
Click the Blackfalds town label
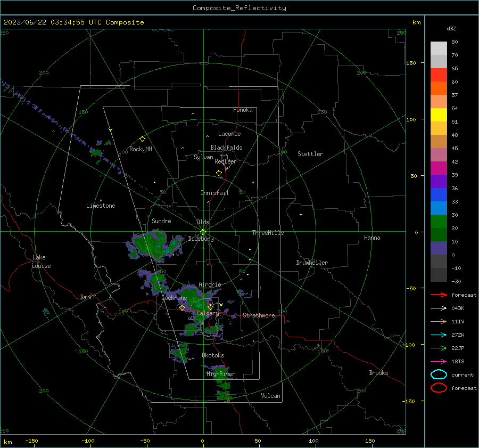click(x=226, y=148)
